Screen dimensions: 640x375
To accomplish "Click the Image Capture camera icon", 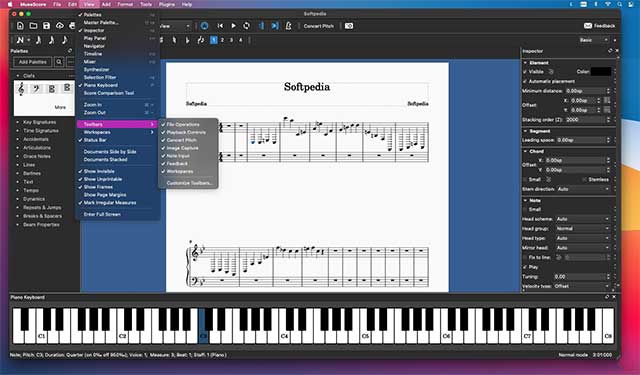I will (x=349, y=26).
